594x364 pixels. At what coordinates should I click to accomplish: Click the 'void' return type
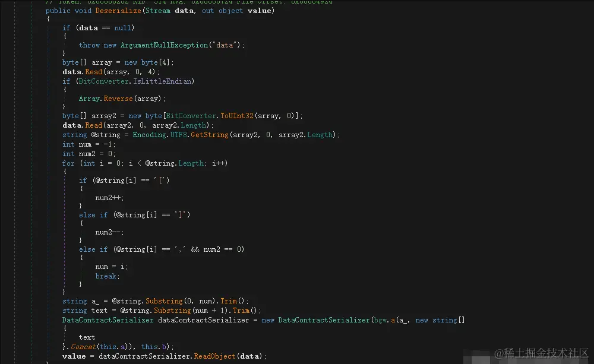[x=83, y=11]
